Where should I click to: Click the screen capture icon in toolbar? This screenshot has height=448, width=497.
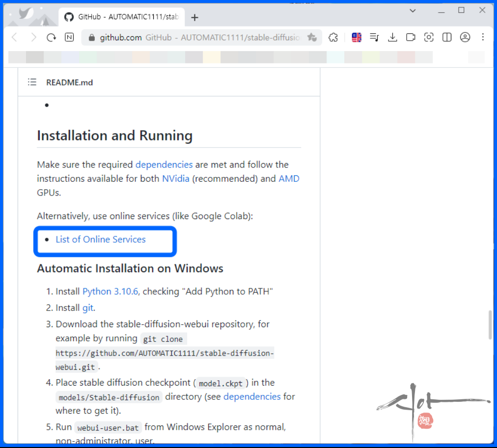point(429,37)
